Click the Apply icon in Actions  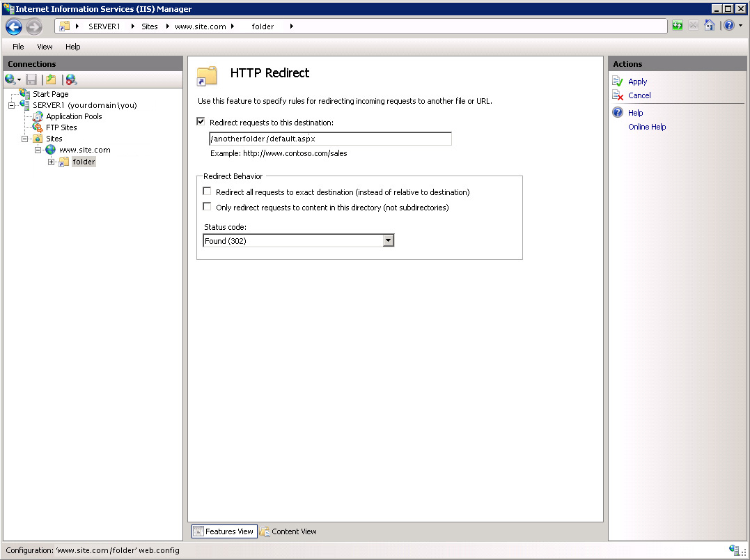618,81
